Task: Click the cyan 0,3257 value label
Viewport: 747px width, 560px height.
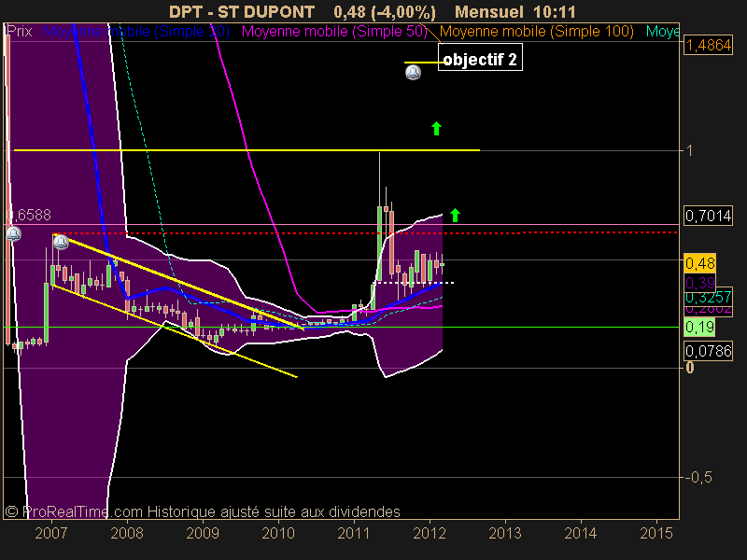Action: point(708,298)
